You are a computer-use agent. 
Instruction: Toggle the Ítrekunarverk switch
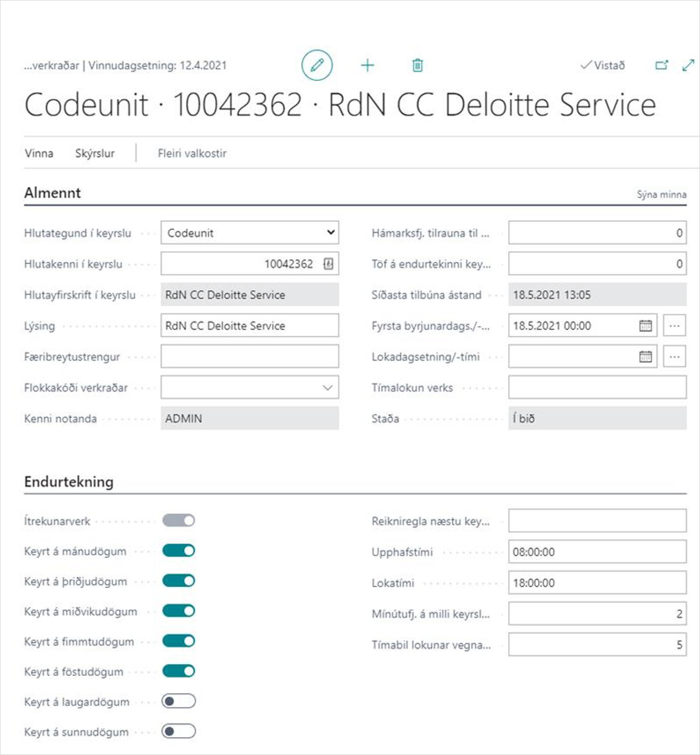179,521
